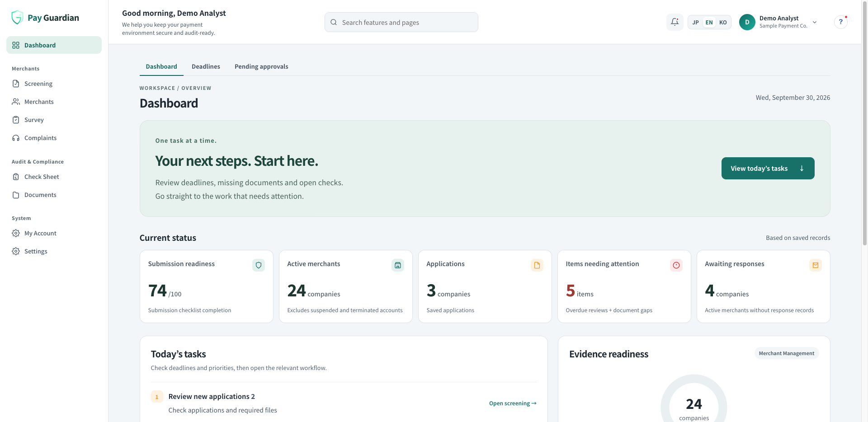Click the Settings gear icon
This screenshot has width=868, height=422.
coord(16,251)
